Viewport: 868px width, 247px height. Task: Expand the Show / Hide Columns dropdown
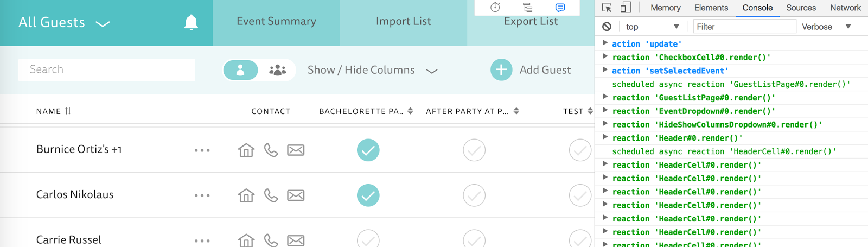point(372,70)
